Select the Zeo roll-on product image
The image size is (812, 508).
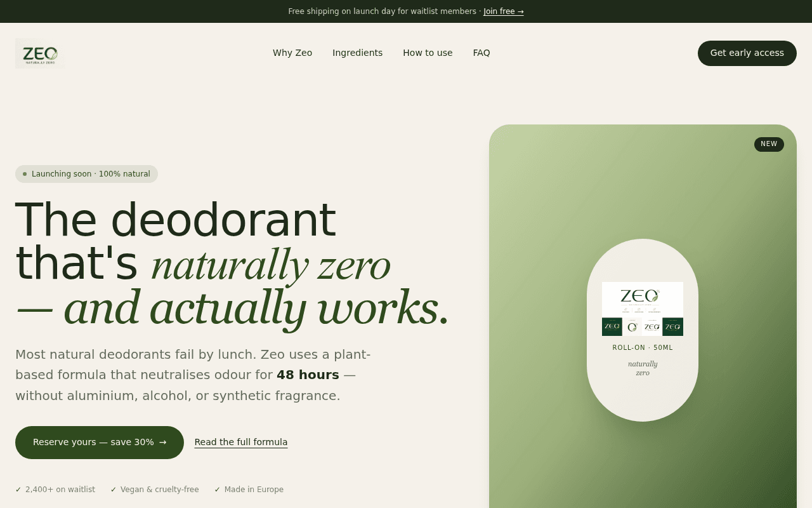tap(643, 309)
